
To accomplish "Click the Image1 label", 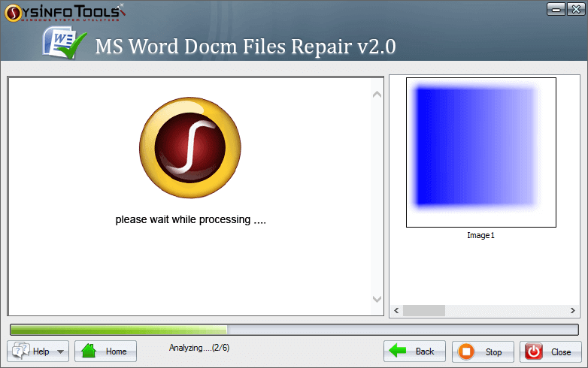I will pos(480,236).
